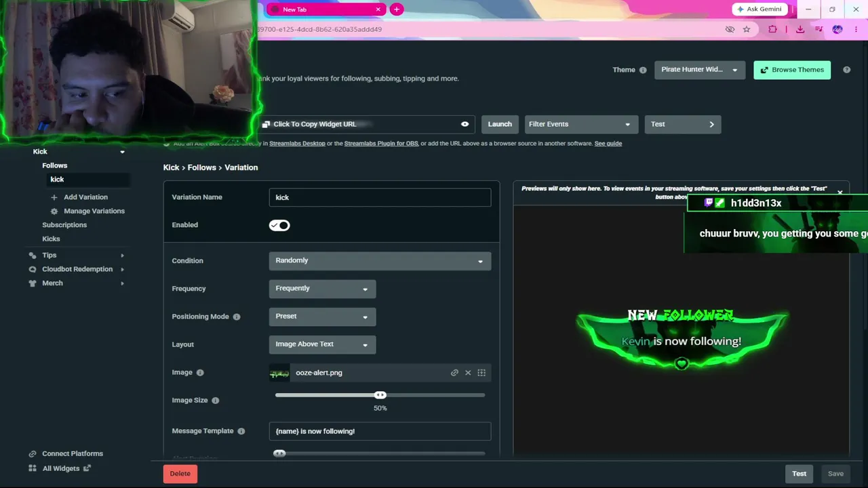Click the copy icon beside Widget URL
The width and height of the screenshot is (868, 488).
coord(266,124)
